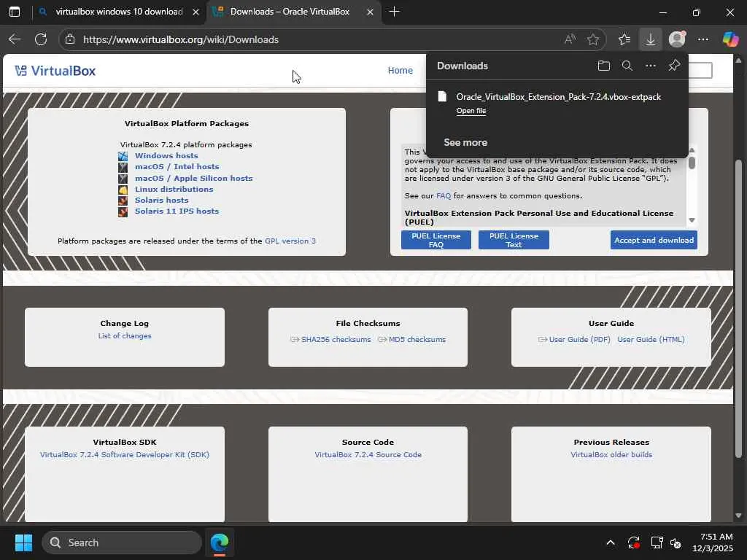
Task: Click the downloaded extpack file icon
Action: click(443, 97)
